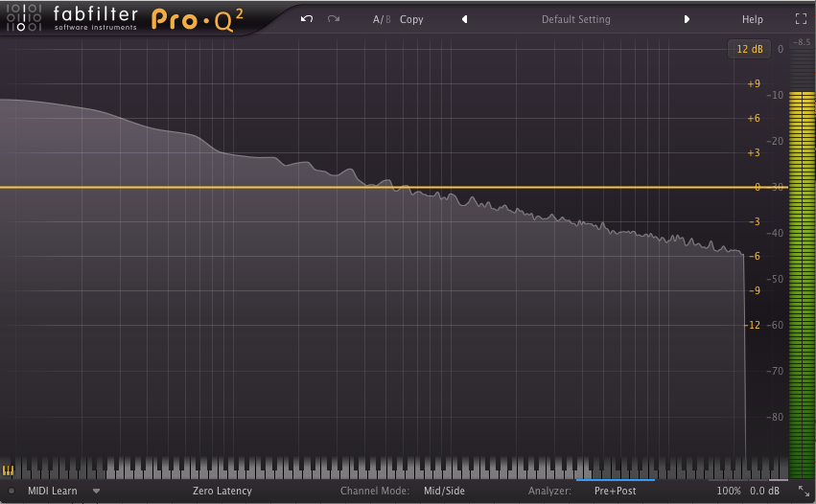The width and height of the screenshot is (816, 504).
Task: Click the Undo arrow icon
Action: 307,19
